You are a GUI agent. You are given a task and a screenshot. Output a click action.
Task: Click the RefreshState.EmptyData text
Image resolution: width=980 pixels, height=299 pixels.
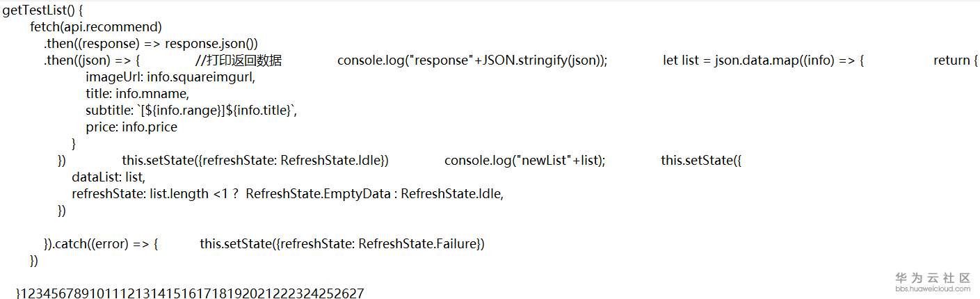click(x=318, y=194)
